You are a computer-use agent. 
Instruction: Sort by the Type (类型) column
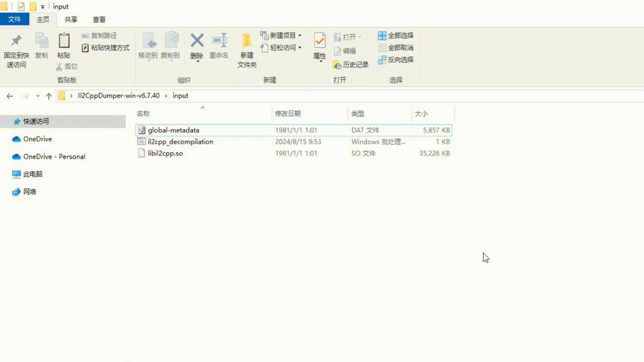pos(358,114)
